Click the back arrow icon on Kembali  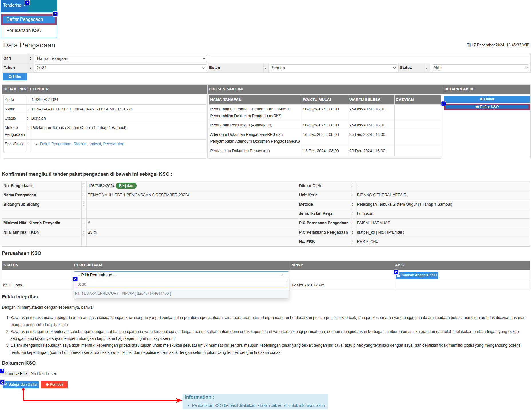tap(47, 385)
